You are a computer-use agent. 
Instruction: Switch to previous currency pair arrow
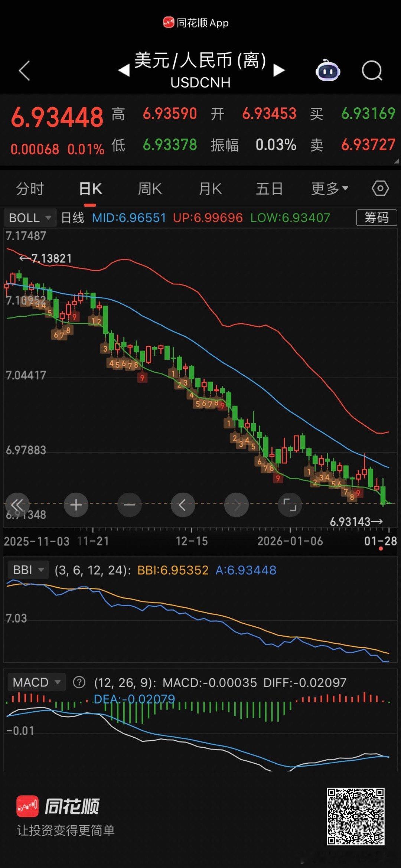124,70
